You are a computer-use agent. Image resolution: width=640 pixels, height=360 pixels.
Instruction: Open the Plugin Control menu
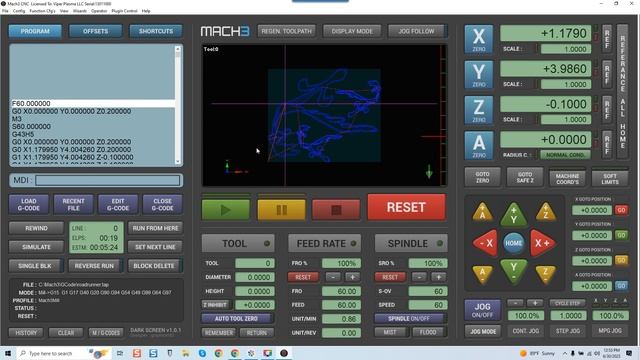[124, 11]
